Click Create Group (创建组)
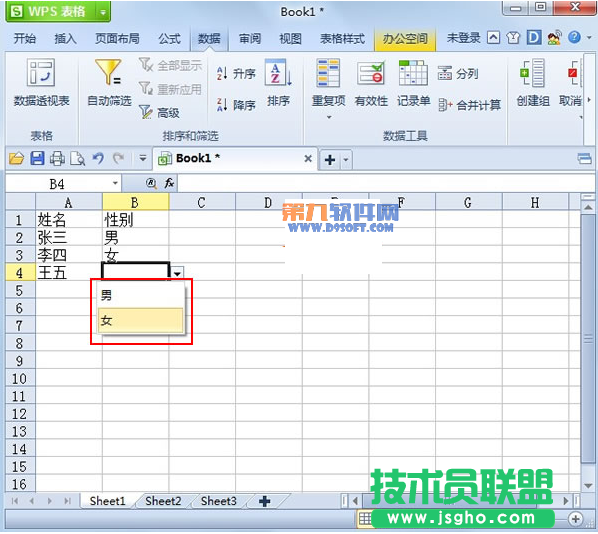The image size is (598, 534). [x=533, y=82]
